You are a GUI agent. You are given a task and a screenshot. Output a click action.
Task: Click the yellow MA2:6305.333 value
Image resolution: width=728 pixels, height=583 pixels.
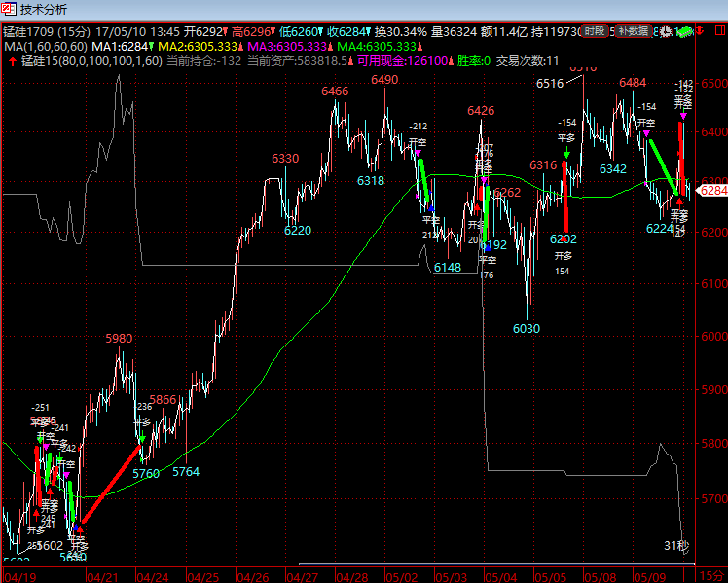pyautogui.click(x=198, y=47)
